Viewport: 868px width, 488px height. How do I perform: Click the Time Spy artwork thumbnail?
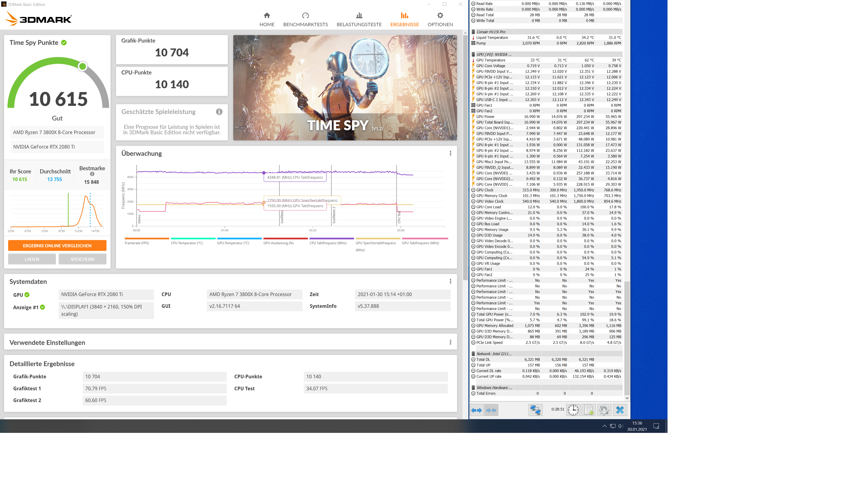[x=345, y=88]
